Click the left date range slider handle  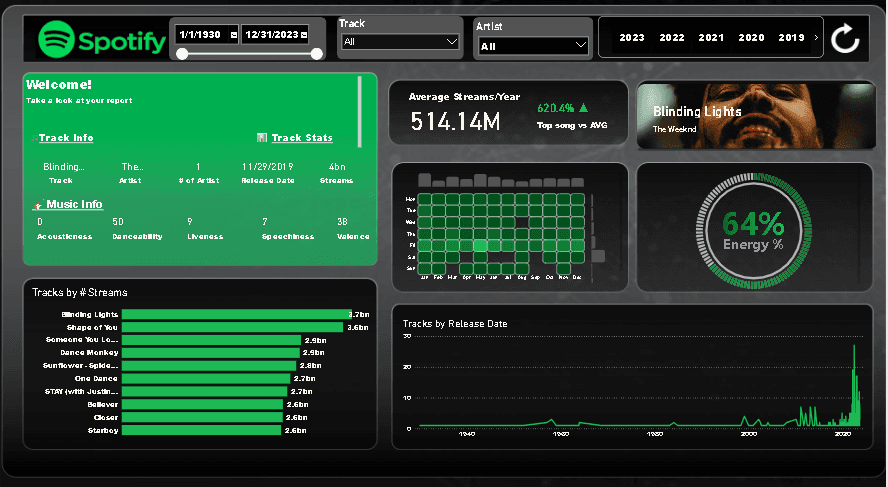click(x=182, y=54)
